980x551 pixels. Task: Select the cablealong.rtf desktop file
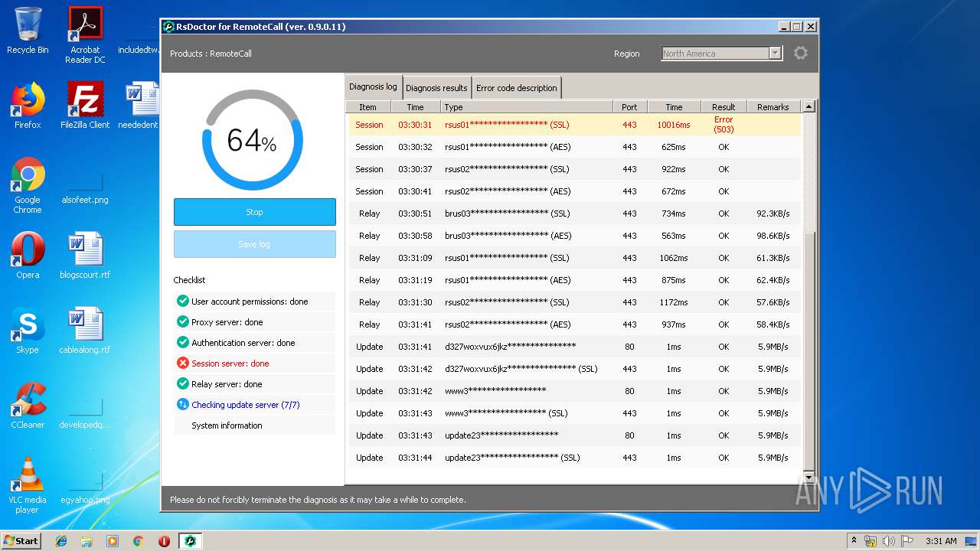tap(85, 331)
